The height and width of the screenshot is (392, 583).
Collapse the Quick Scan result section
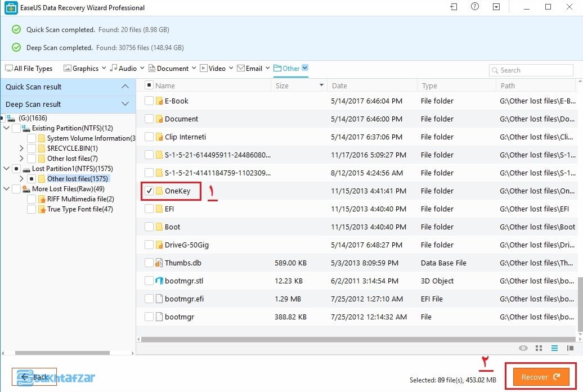click(125, 87)
